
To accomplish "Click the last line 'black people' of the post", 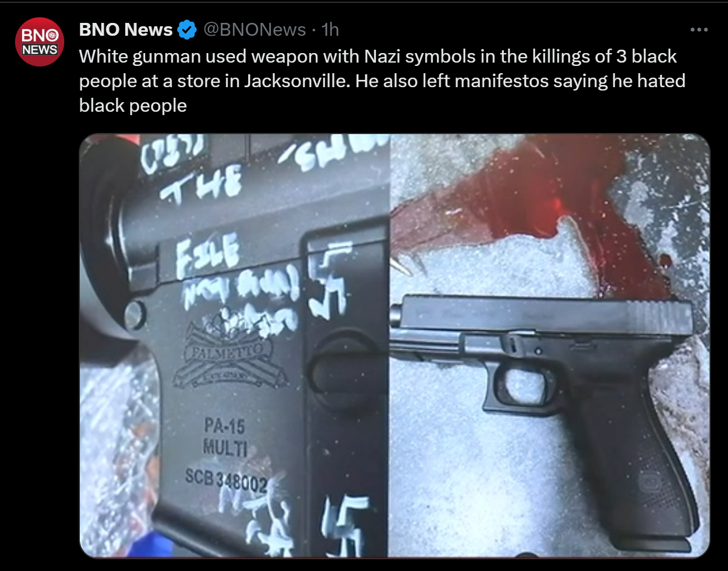I will point(133,106).
